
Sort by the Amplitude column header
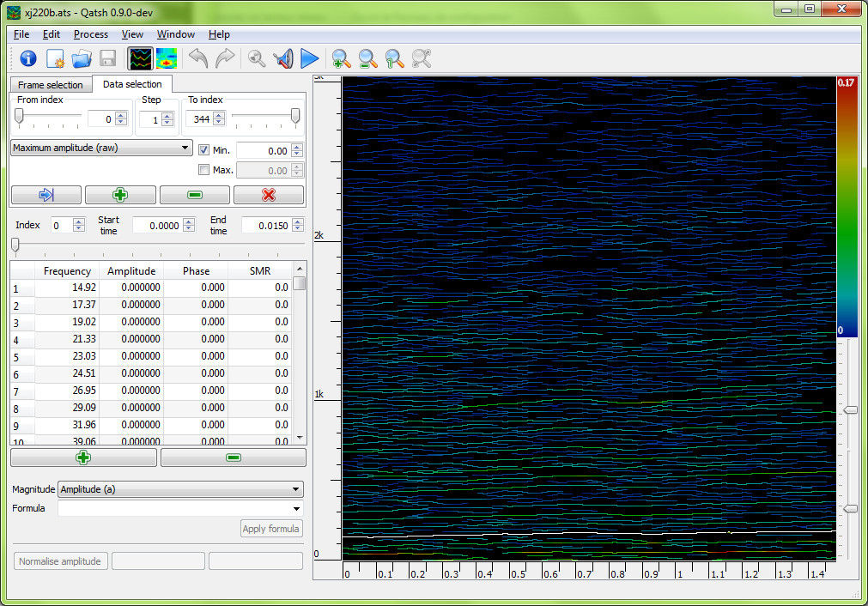(131, 271)
